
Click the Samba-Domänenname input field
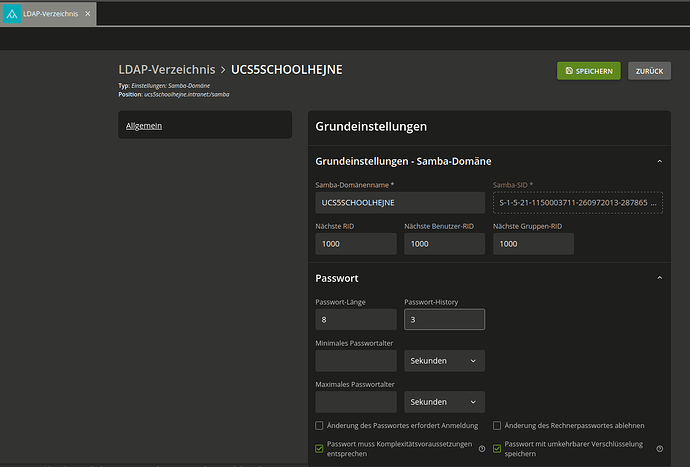[400, 202]
